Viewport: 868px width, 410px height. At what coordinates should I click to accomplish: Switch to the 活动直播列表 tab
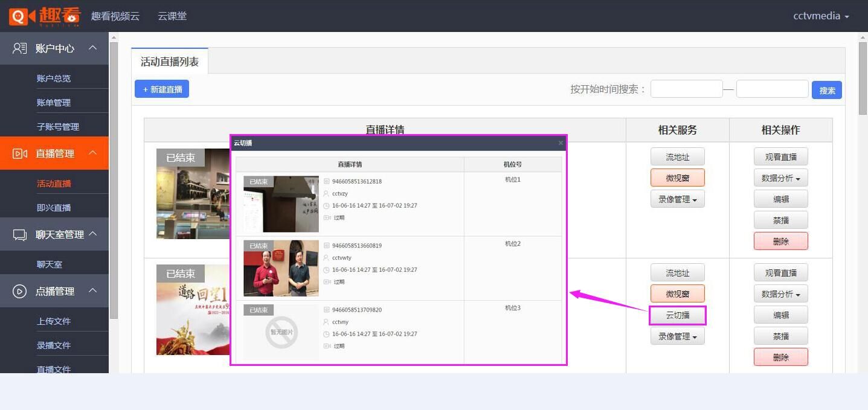[x=170, y=62]
